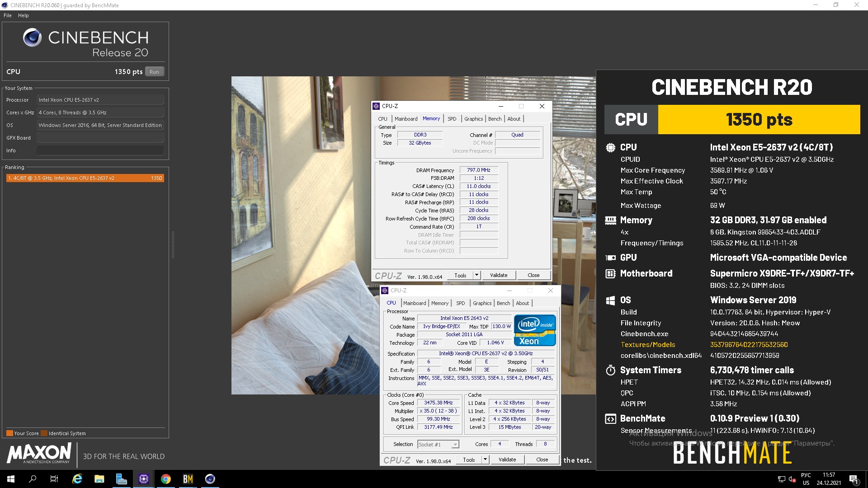
Task: Click Validate in upper CPU-Z window
Action: 499,275
